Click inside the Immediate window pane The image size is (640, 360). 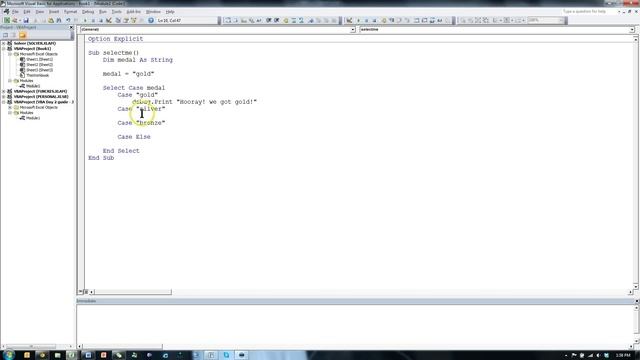click(355, 323)
